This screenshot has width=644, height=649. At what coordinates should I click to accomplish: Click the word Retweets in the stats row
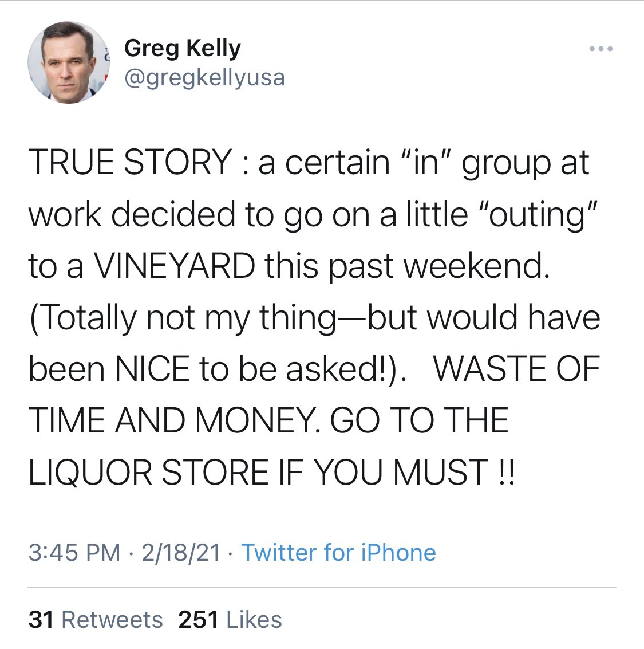click(112, 620)
